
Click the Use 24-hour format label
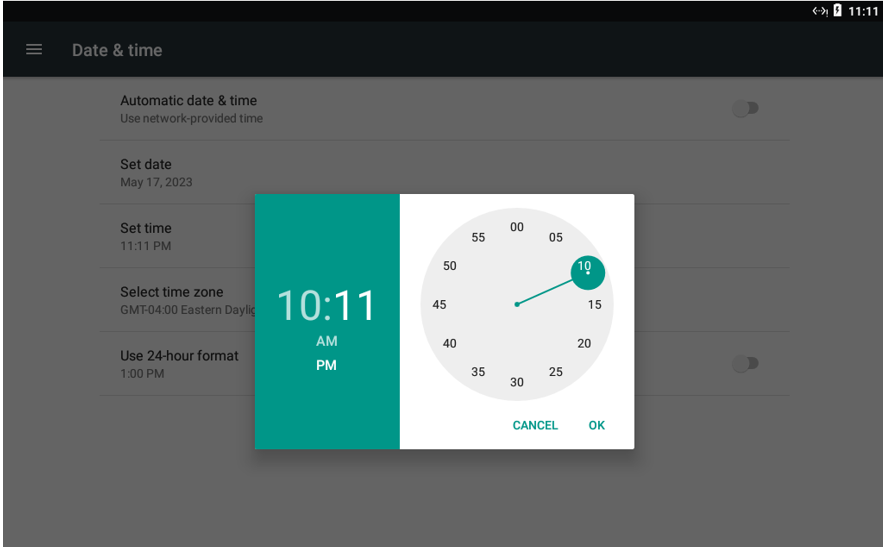tap(179, 356)
